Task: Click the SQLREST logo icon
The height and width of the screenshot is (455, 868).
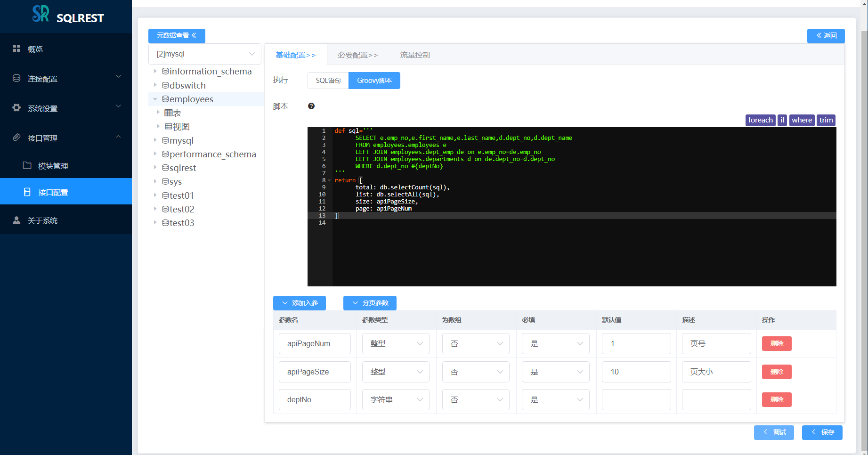Action: 41,14
